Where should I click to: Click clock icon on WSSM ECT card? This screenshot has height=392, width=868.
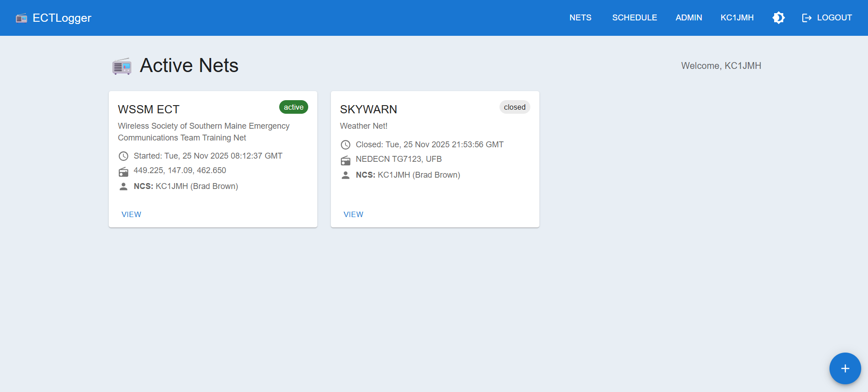click(x=123, y=156)
